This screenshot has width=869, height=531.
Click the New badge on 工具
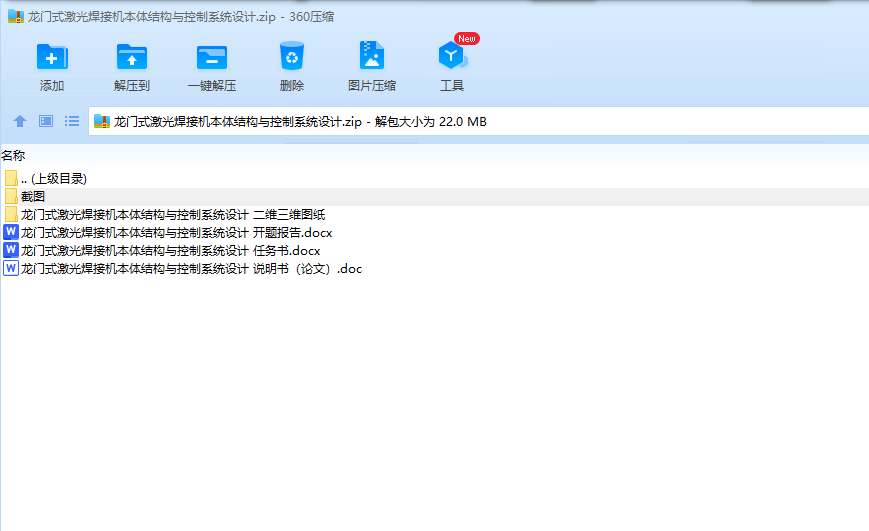click(x=467, y=38)
